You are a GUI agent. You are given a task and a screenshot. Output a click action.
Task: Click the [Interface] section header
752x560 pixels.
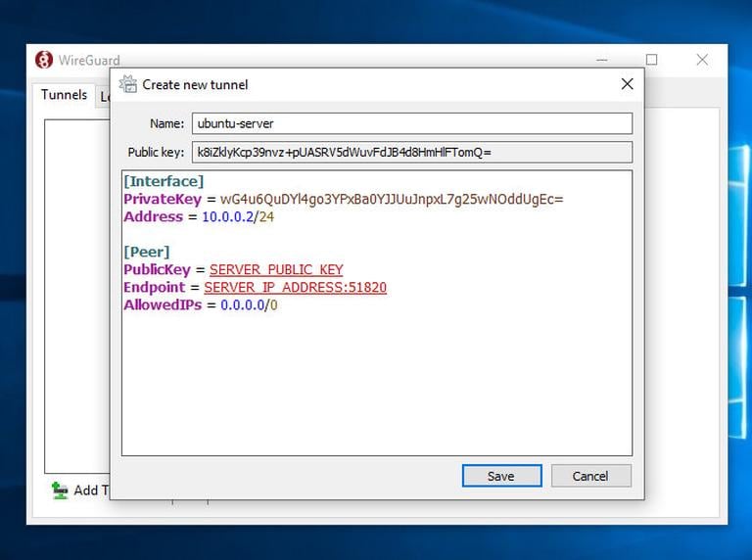point(164,181)
